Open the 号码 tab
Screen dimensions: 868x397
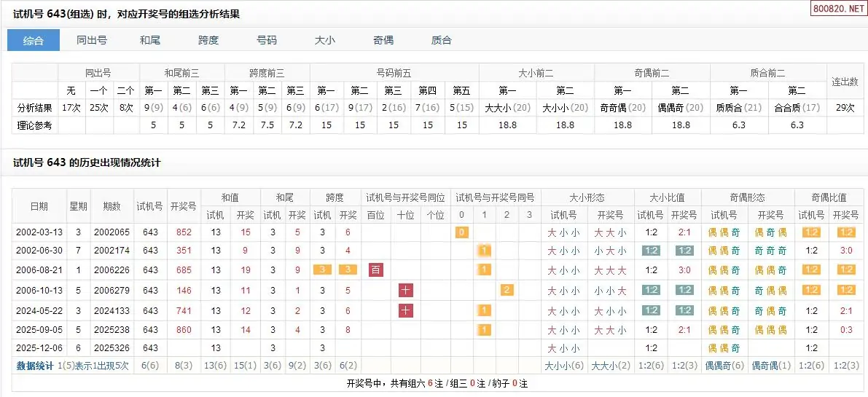tap(267, 40)
